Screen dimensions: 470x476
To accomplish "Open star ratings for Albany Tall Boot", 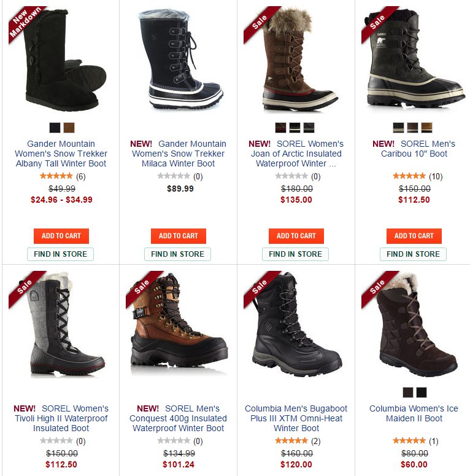I will (x=56, y=176).
